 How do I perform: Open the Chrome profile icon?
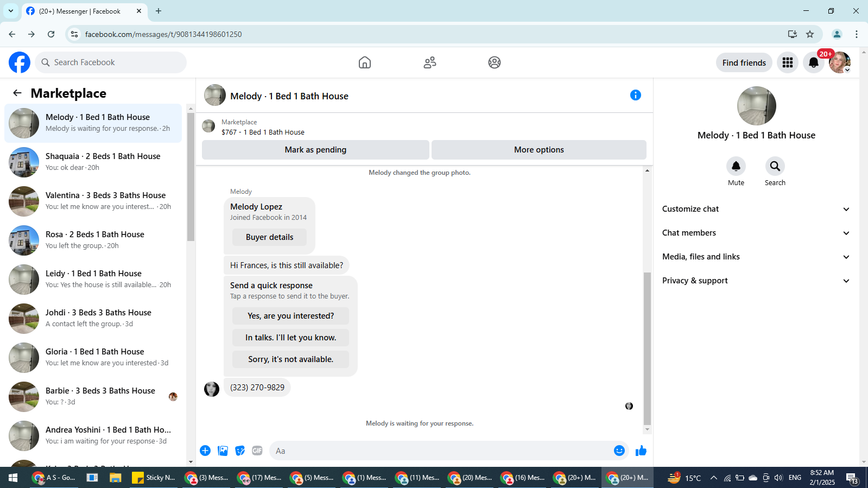pos(837,34)
